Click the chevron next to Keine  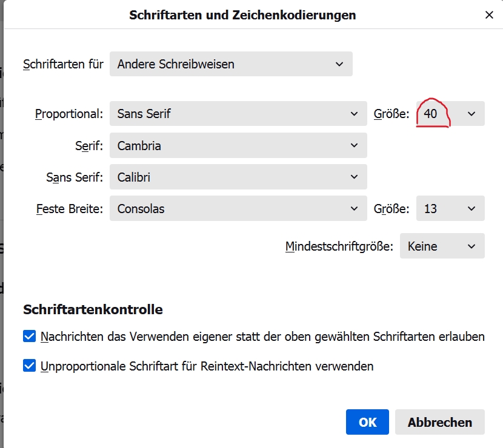[x=471, y=246]
